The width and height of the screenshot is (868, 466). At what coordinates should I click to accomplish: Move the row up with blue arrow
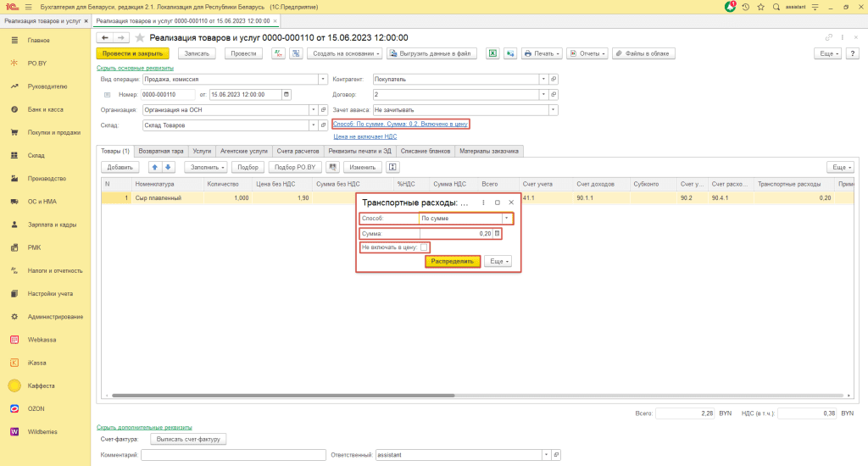click(154, 167)
